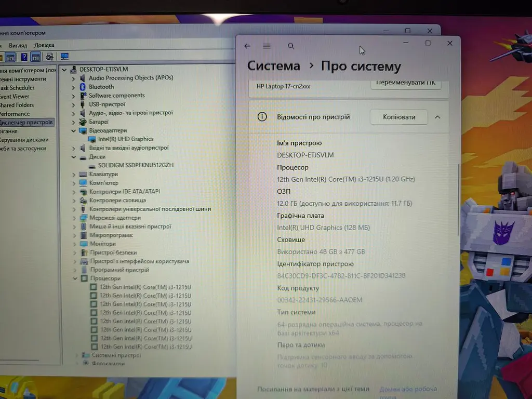Select Shared Folders in the left pane

click(x=17, y=105)
